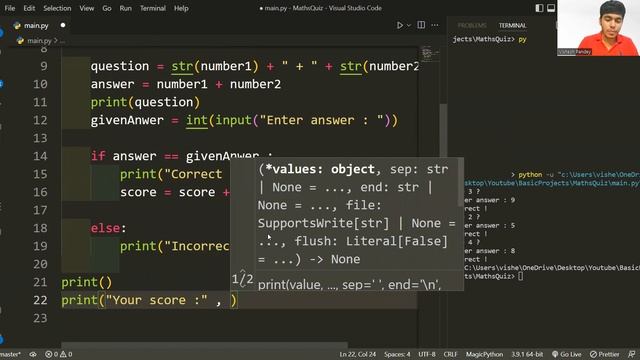Open feedback icon at status bar end
This screenshot has width=640, height=360.
pyautogui.click(x=632, y=354)
